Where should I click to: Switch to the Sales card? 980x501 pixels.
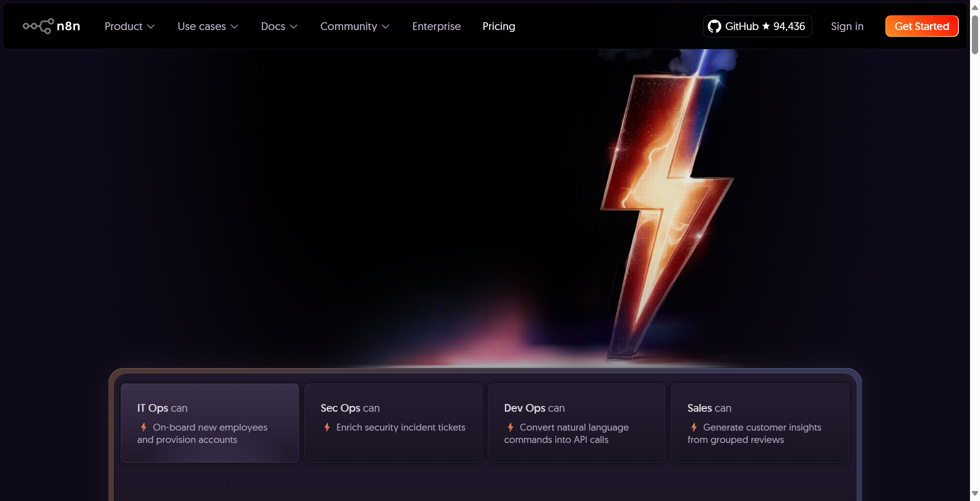760,423
